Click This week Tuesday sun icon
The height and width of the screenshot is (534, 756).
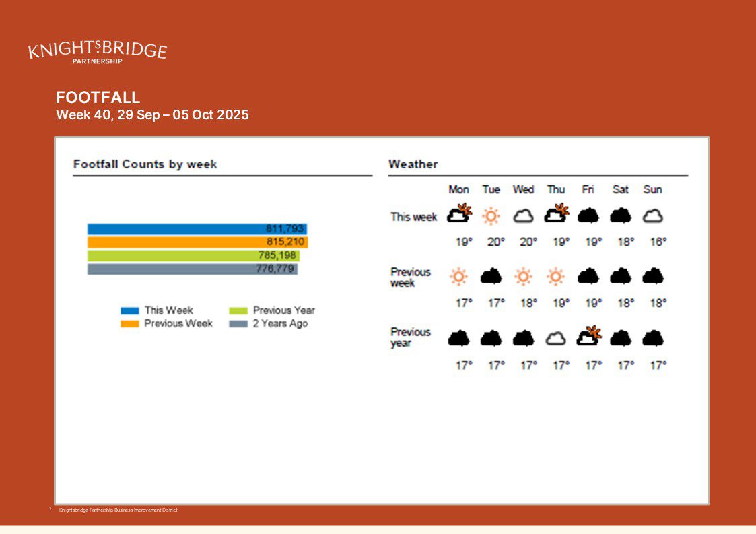[491, 216]
